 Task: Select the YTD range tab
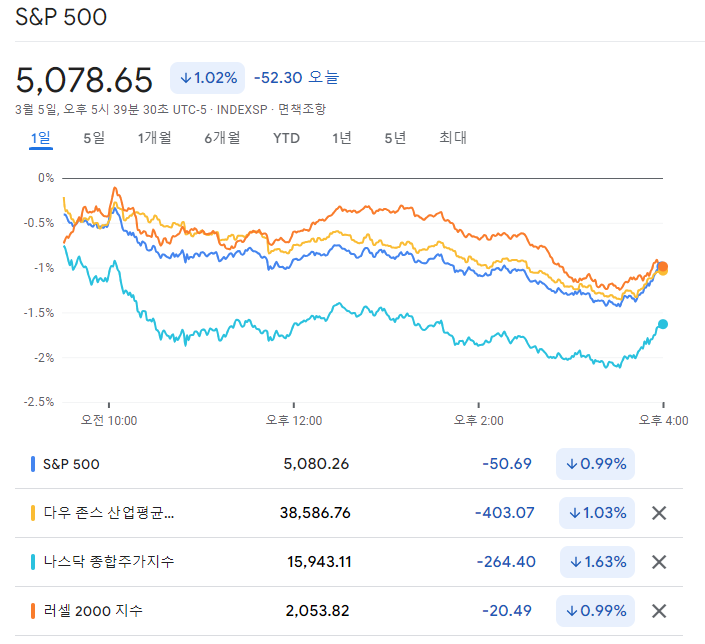click(x=286, y=138)
